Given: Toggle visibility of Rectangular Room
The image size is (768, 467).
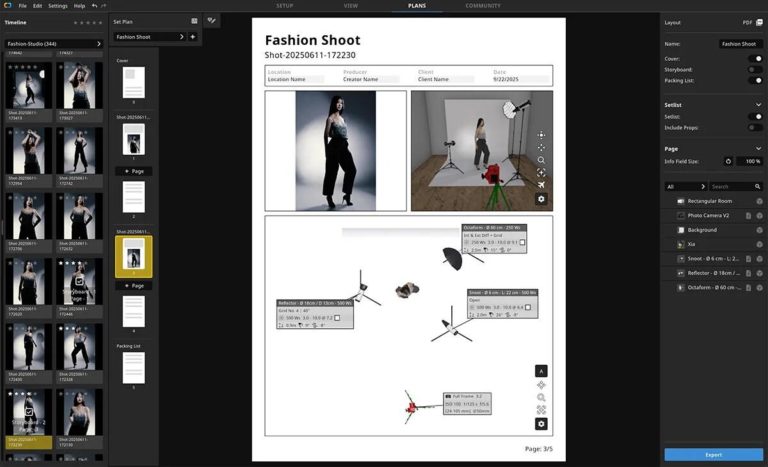Looking at the screenshot, I should click(759, 201).
